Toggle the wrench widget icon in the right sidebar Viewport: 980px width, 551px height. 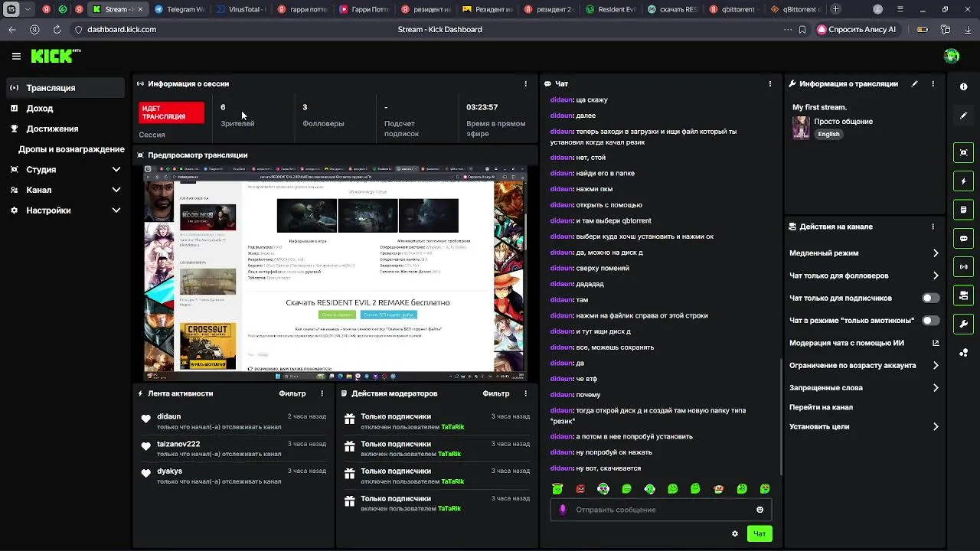[x=963, y=324]
